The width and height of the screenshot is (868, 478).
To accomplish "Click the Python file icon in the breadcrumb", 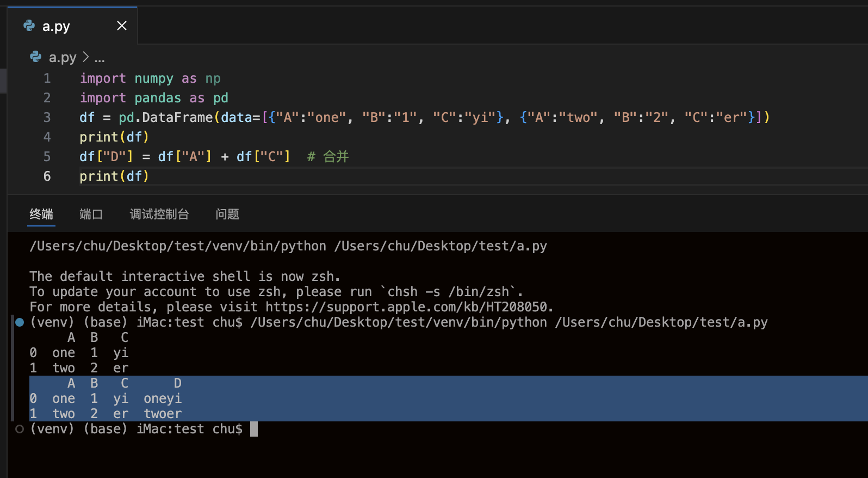I will [36, 57].
